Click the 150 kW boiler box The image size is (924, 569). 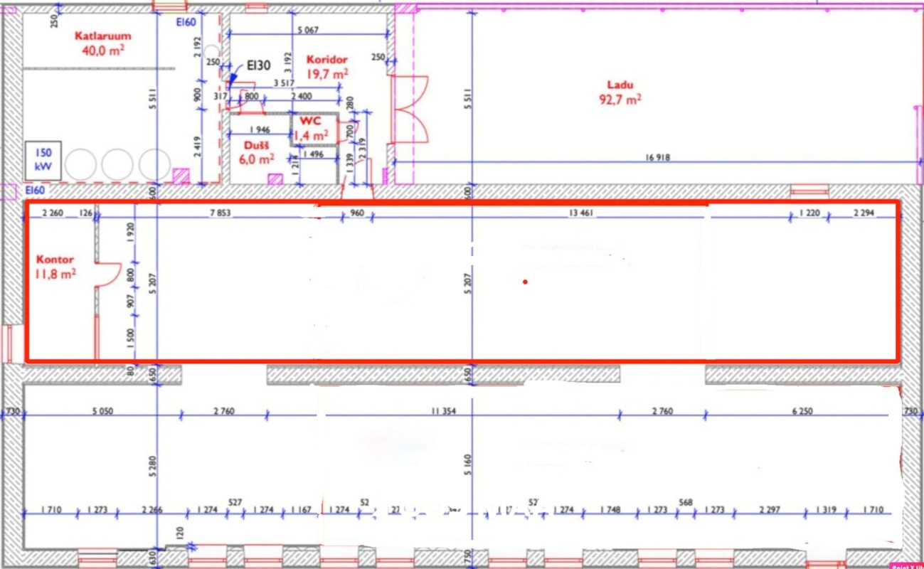click(x=43, y=160)
